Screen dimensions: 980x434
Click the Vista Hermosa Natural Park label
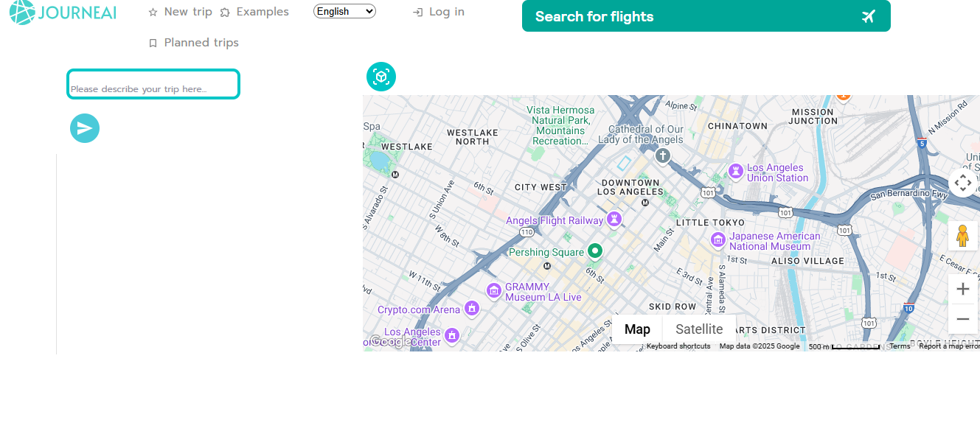pos(561,125)
